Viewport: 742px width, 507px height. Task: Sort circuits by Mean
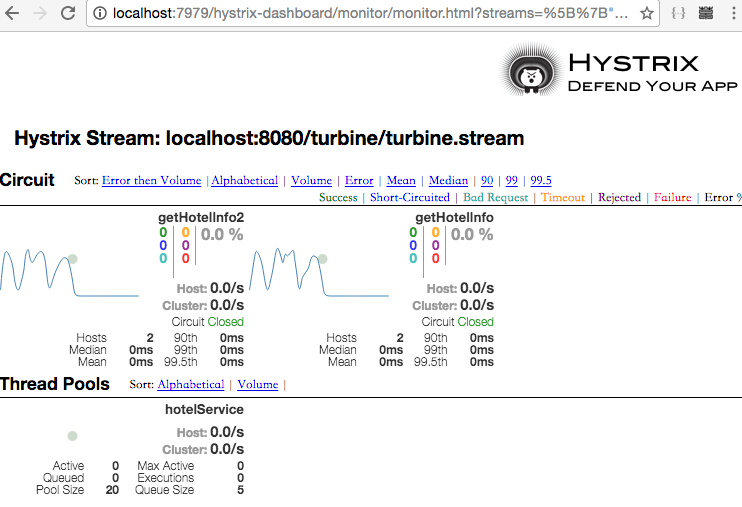(x=401, y=180)
